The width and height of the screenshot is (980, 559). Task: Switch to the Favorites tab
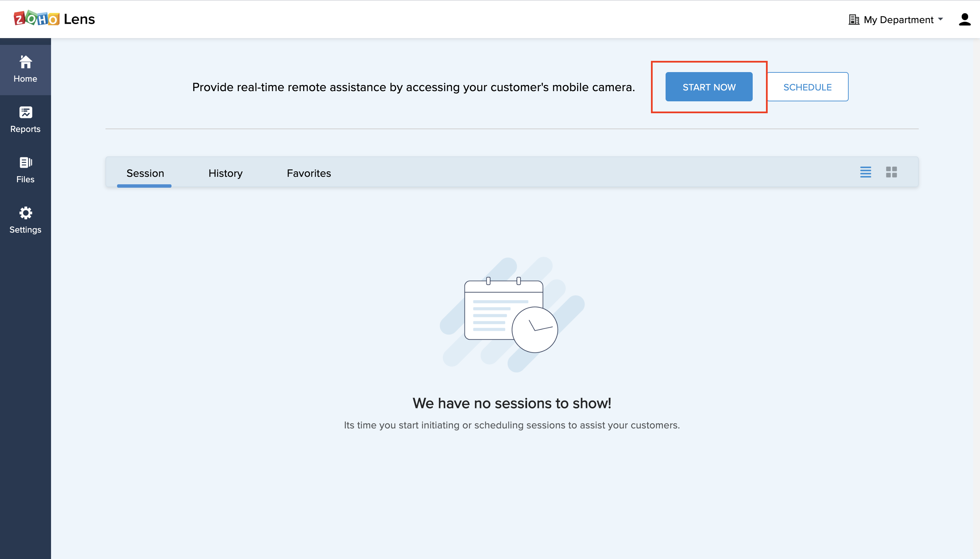(308, 173)
